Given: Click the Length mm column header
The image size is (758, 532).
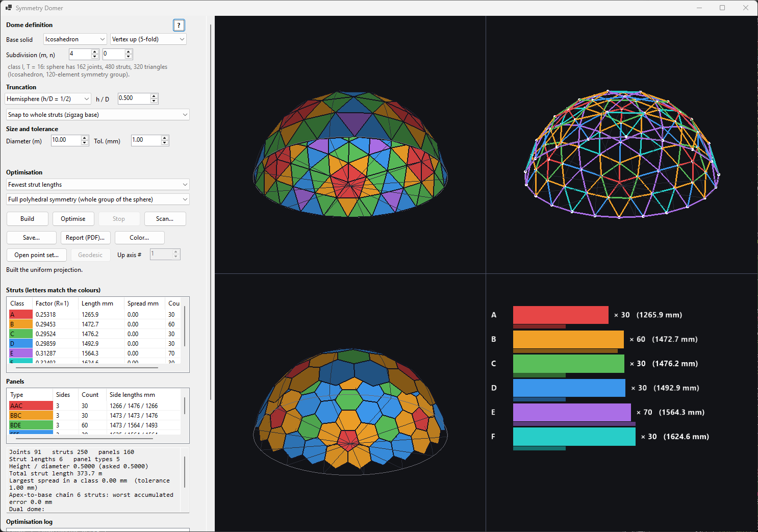Looking at the screenshot, I should click(102, 303).
